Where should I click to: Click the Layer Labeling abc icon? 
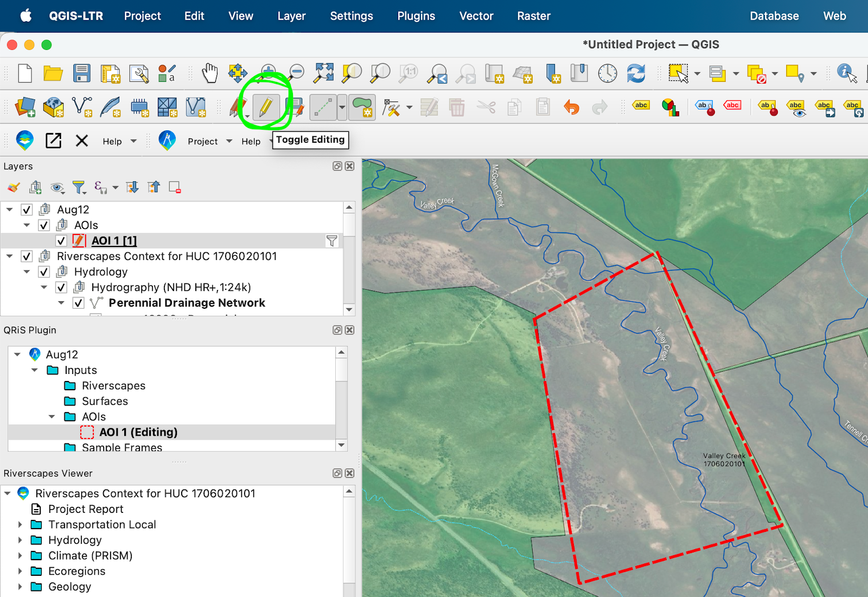(x=641, y=106)
